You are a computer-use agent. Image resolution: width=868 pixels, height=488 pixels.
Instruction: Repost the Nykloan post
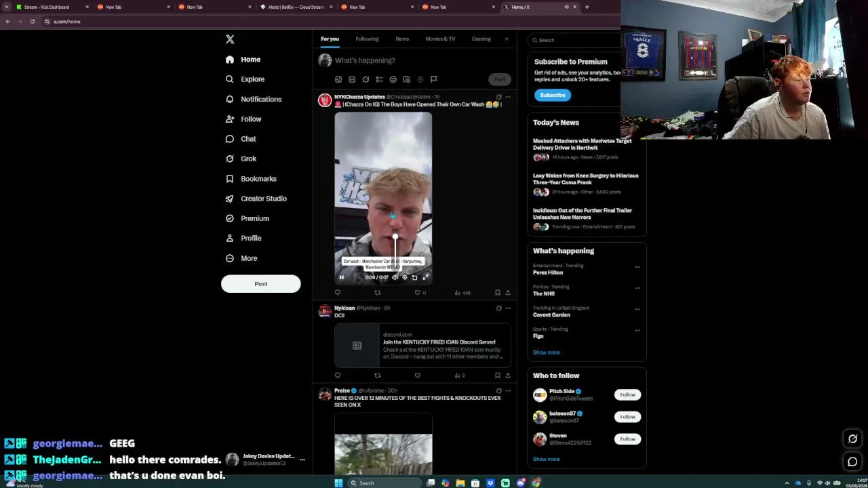click(378, 375)
